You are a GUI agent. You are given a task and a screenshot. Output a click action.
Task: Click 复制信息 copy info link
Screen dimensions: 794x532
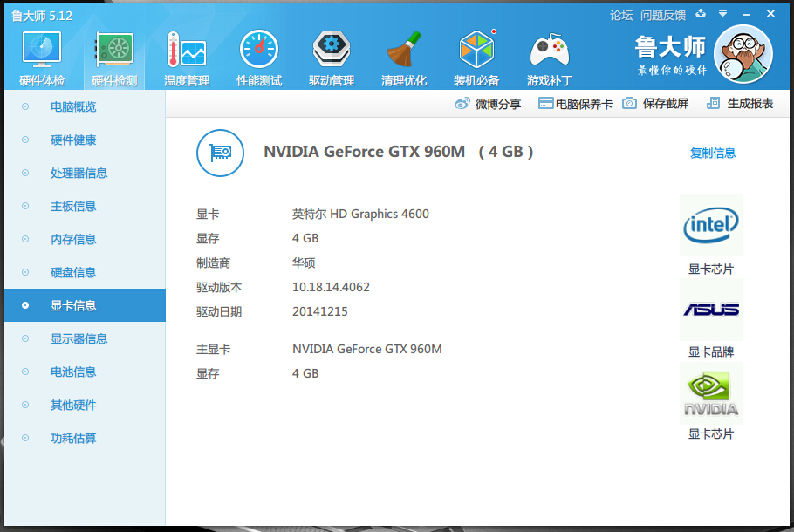[713, 153]
